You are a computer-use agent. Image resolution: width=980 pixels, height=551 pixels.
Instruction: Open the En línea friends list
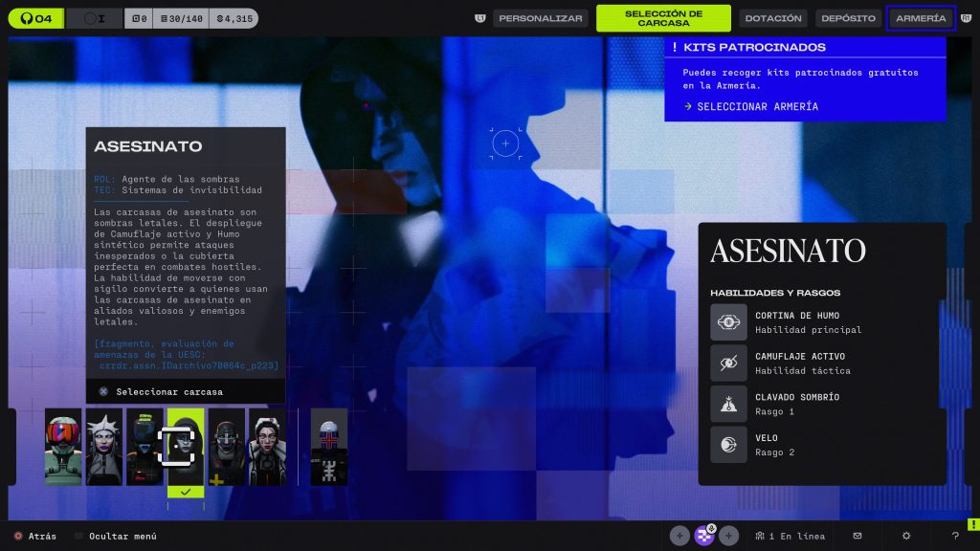(789, 536)
